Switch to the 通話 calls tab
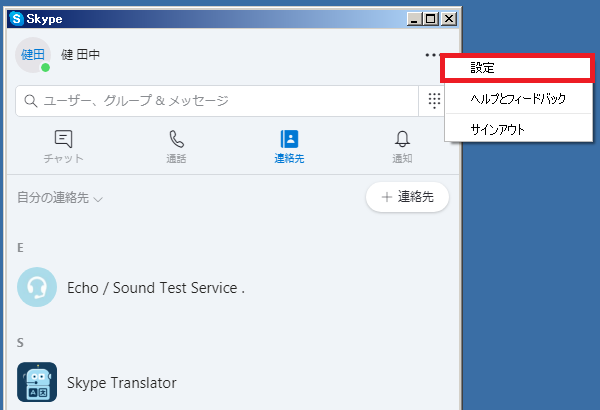Image resolution: width=600 pixels, height=410 pixels. coord(176,147)
